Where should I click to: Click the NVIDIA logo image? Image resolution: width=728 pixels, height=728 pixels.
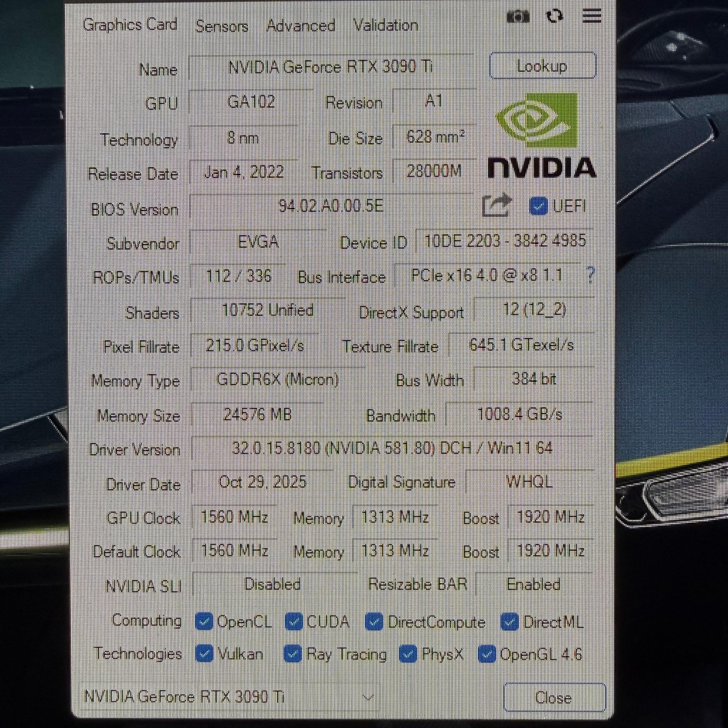coord(542,135)
